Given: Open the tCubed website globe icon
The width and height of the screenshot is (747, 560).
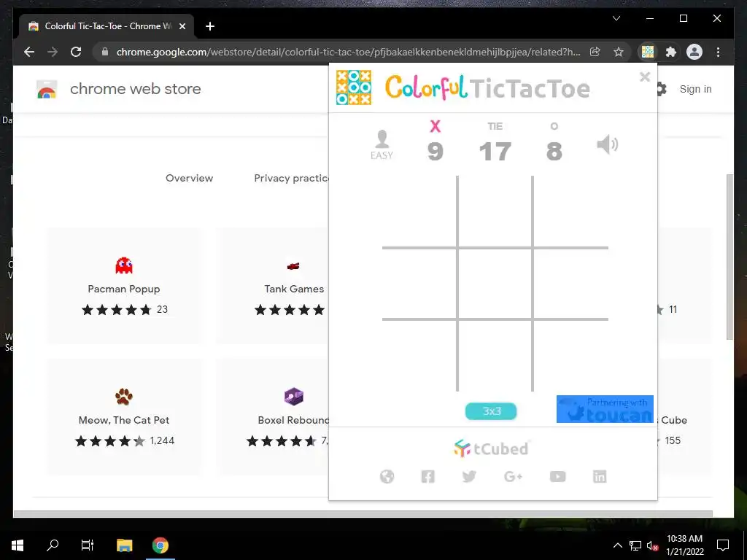Looking at the screenshot, I should click(387, 476).
